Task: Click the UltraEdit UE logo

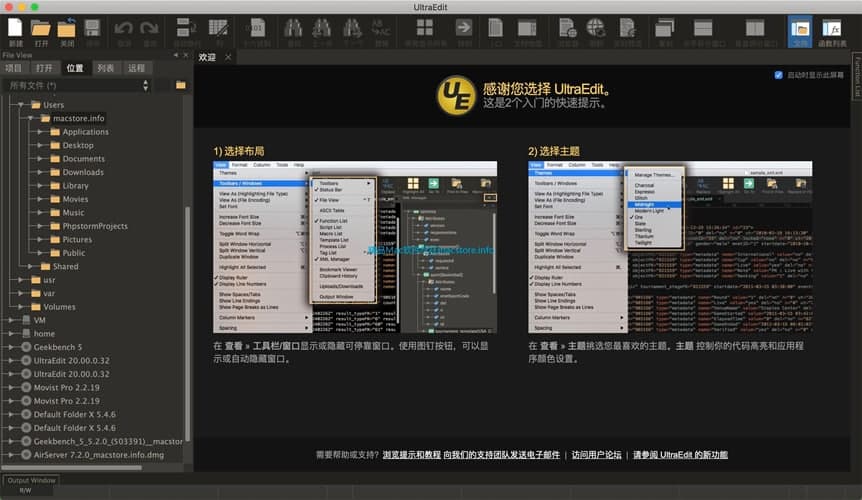Action: click(x=456, y=95)
